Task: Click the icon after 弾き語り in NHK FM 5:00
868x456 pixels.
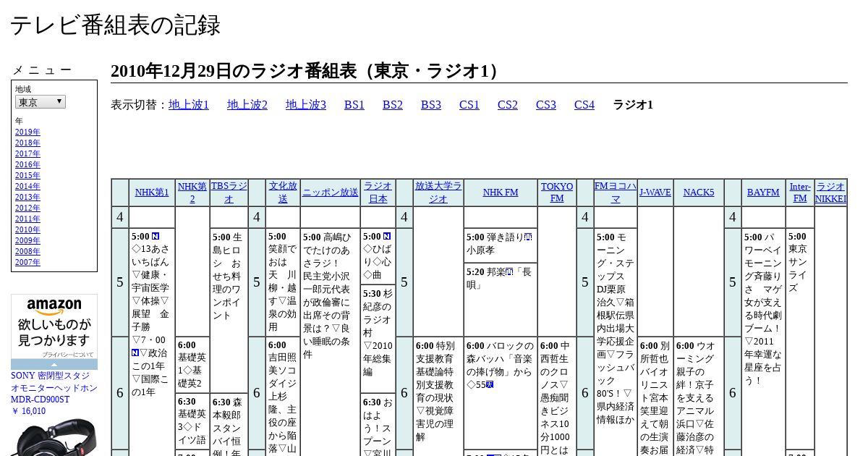Action: tap(528, 237)
